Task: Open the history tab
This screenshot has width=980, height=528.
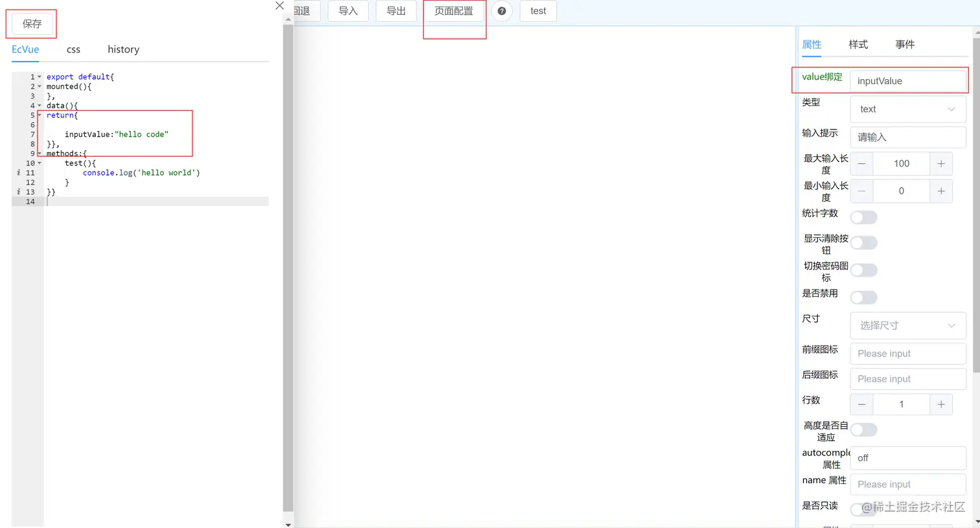Action: [x=123, y=49]
